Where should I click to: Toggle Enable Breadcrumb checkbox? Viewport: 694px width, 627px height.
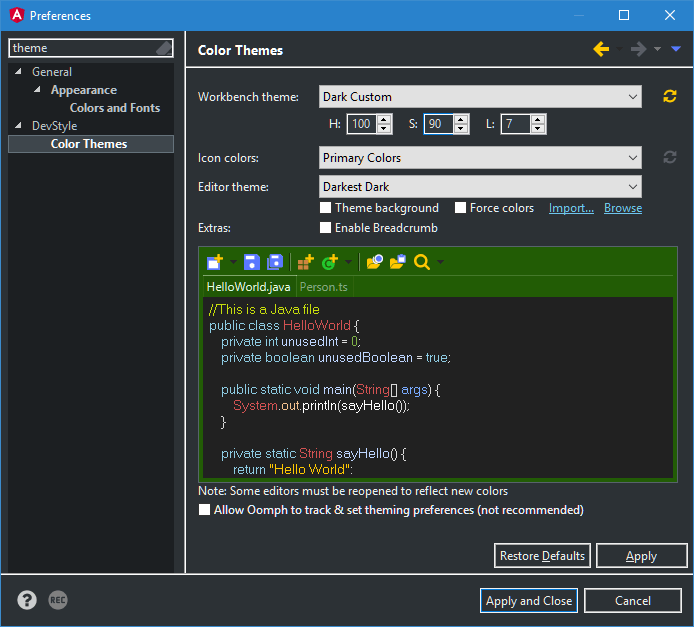[x=326, y=228]
